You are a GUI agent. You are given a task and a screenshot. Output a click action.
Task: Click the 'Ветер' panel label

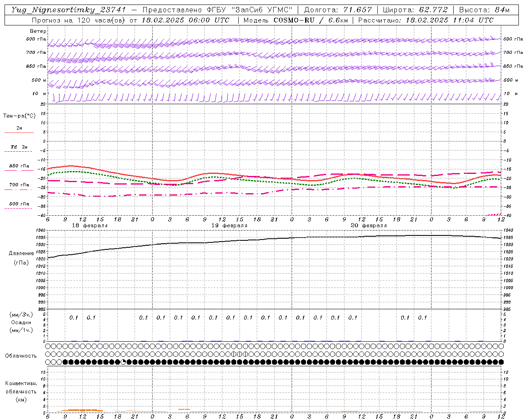[x=38, y=31]
